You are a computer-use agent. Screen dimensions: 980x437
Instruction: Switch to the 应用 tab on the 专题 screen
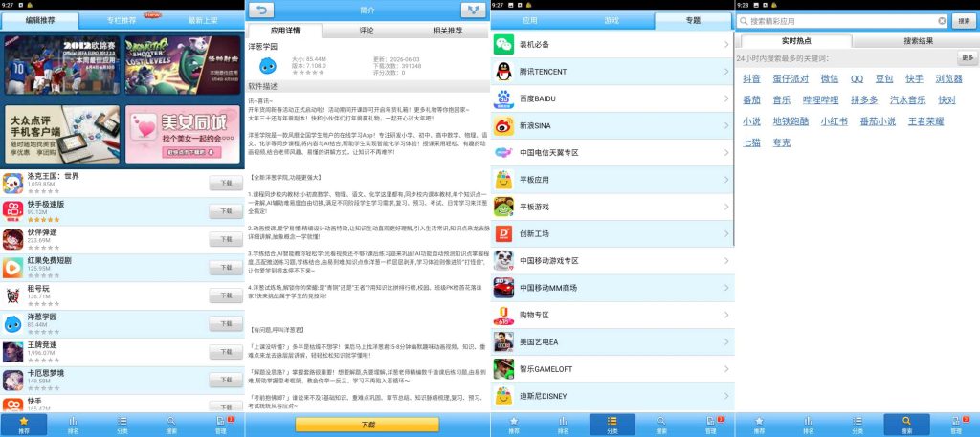[530, 21]
